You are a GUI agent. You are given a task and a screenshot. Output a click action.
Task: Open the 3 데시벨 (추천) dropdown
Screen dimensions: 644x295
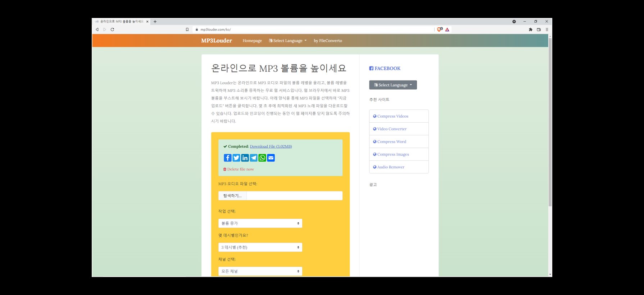click(260, 247)
